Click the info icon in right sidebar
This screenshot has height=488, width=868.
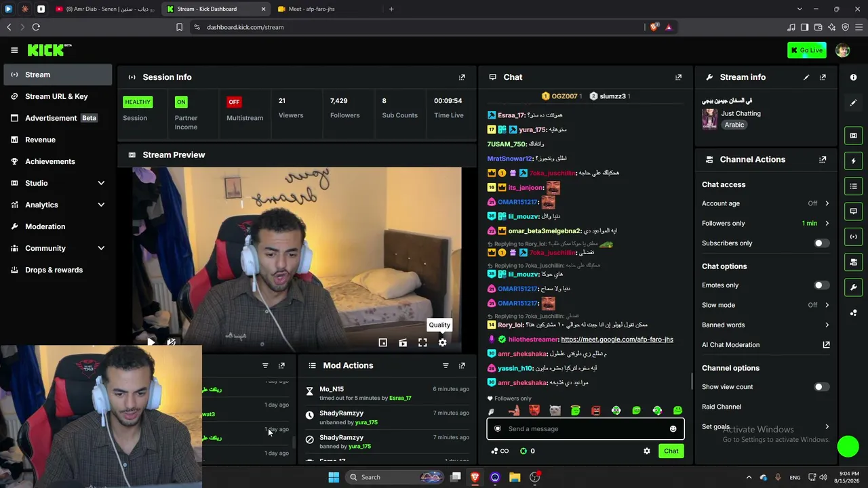point(854,77)
